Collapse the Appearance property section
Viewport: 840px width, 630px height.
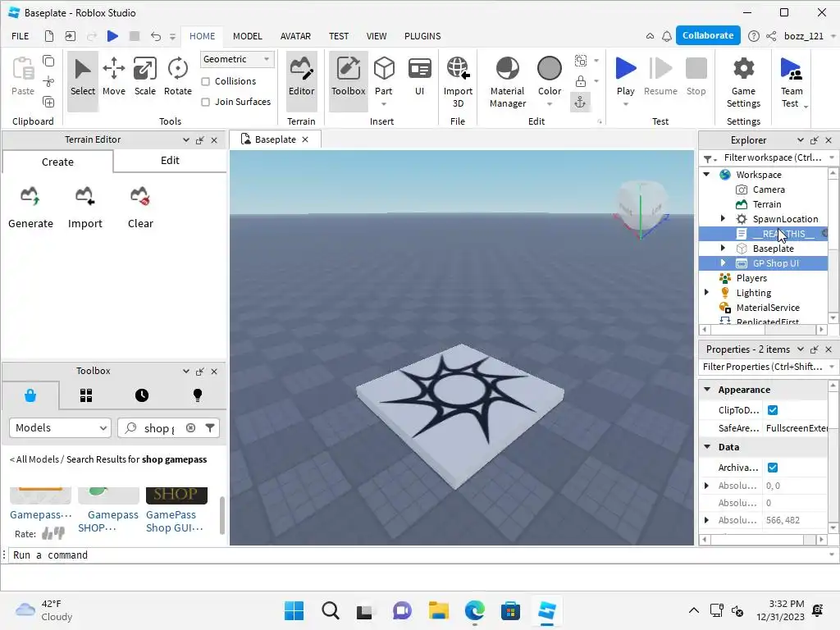click(x=707, y=390)
